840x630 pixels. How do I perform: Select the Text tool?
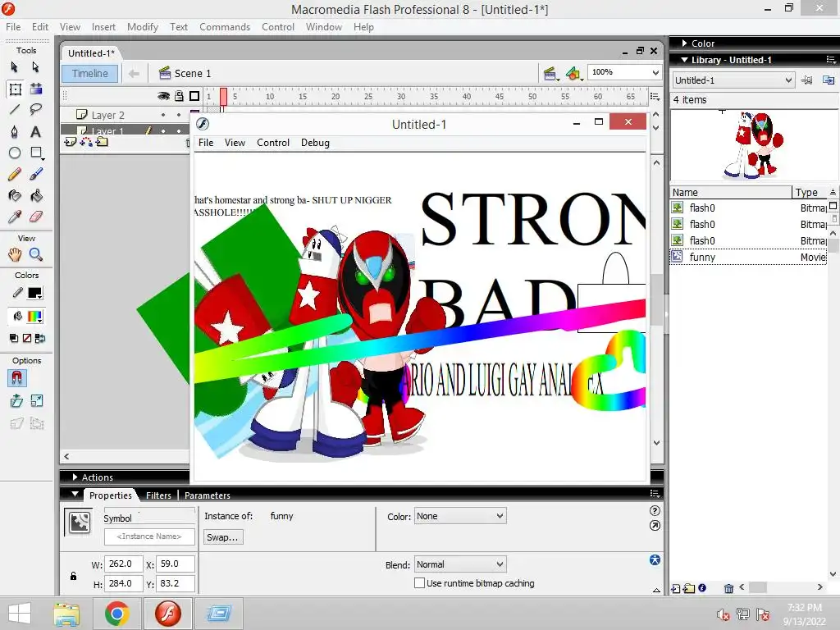tap(35, 132)
